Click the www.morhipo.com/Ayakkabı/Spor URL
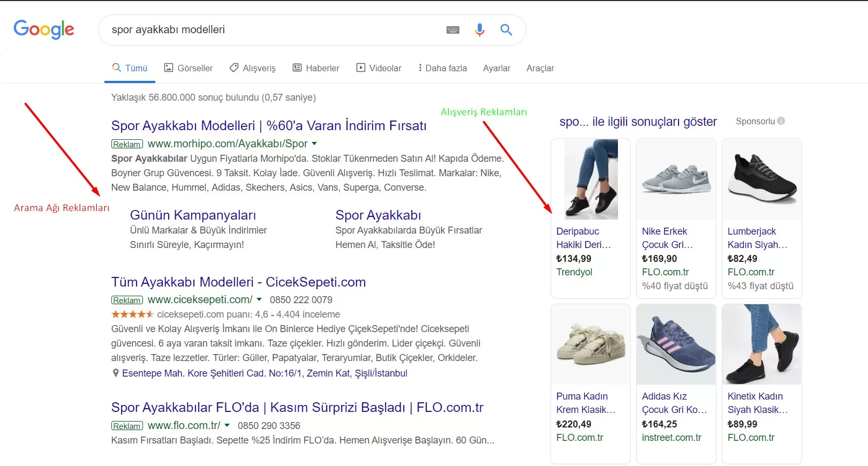Viewport: 868px width, 466px height. pos(228,144)
